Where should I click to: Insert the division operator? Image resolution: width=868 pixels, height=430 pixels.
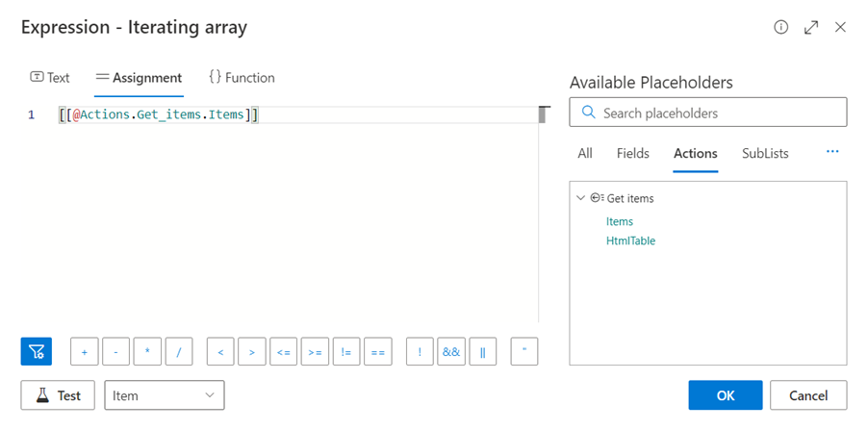pos(178,352)
